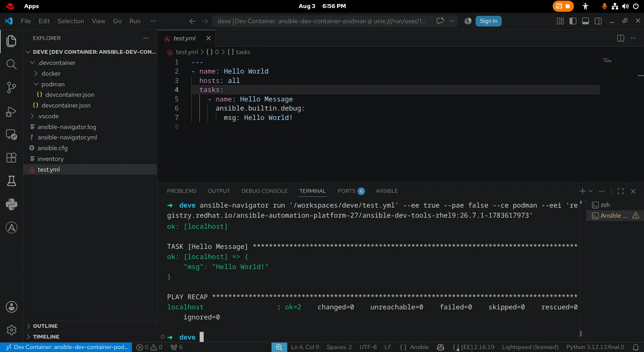This screenshot has width=644, height=352.
Task: Collapse the .devcontainer folder
Action: coord(33,63)
